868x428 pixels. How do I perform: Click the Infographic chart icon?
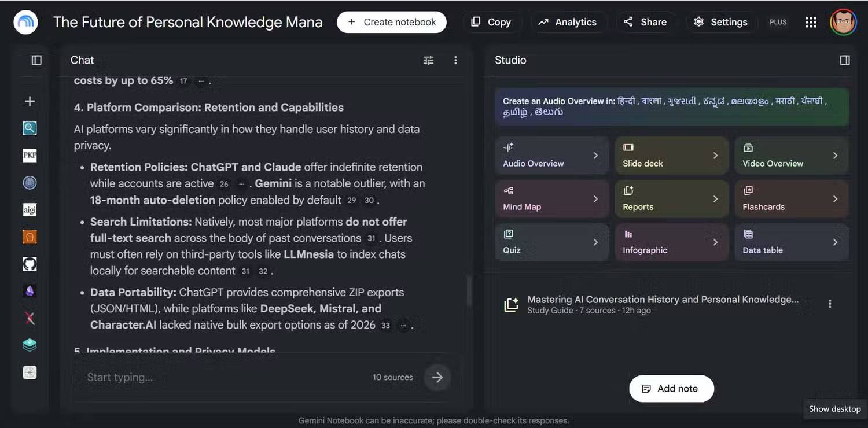628,234
